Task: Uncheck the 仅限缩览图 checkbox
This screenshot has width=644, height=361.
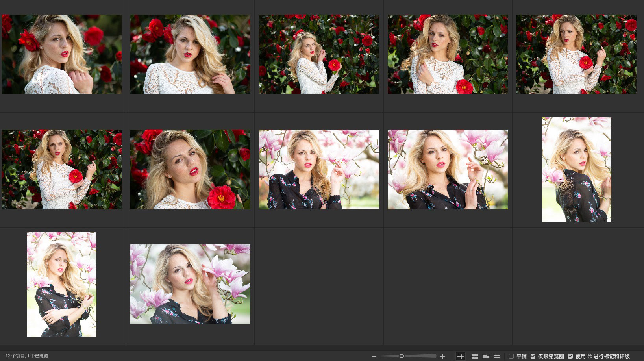Action: (x=533, y=356)
